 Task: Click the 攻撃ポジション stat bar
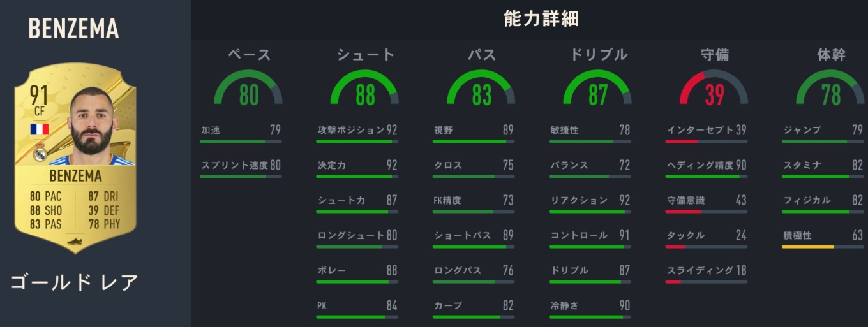coord(357,141)
